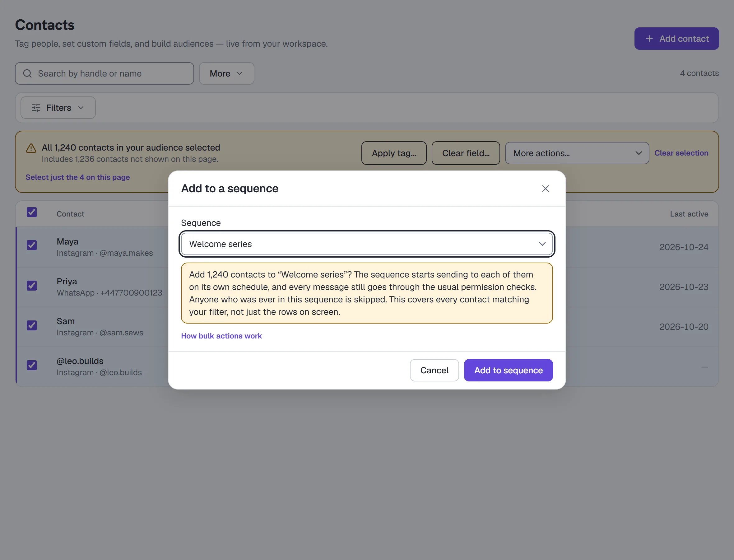Click the Add contact button
The height and width of the screenshot is (560, 734).
pos(676,39)
